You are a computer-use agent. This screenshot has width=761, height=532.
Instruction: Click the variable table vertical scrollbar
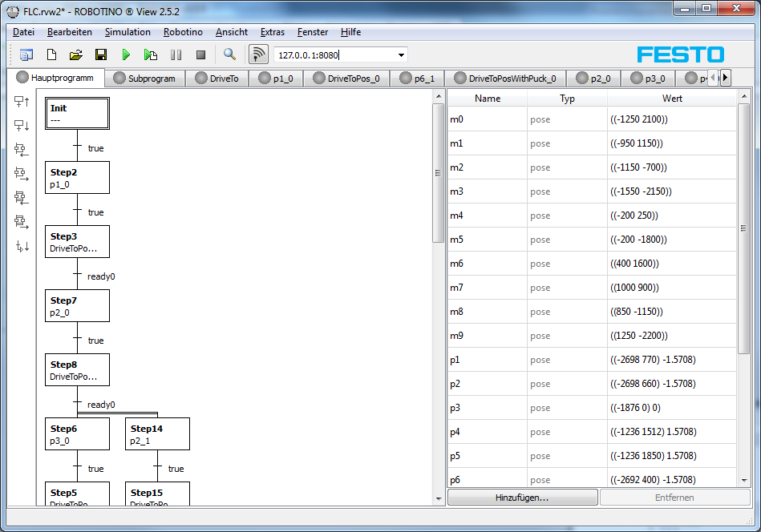[743, 228]
